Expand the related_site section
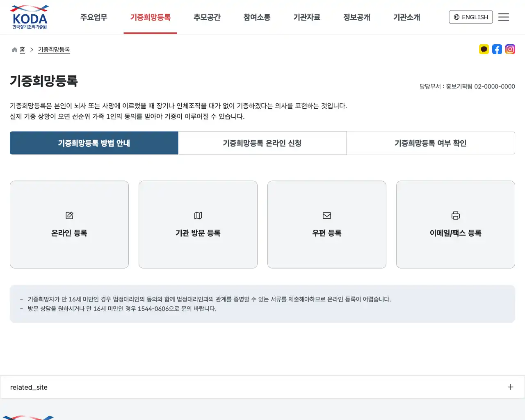 [510, 387]
